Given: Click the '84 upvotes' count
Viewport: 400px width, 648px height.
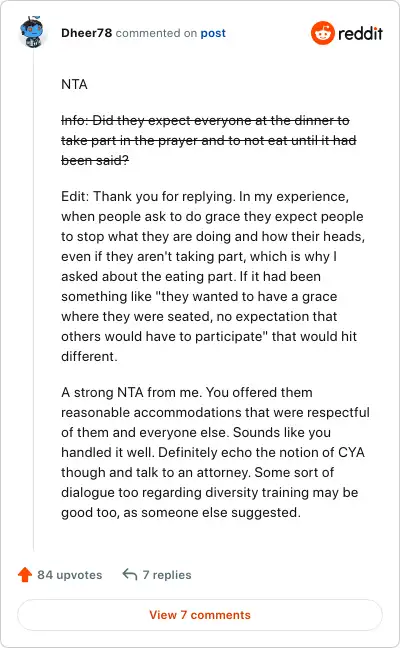Looking at the screenshot, I should 69,575.
